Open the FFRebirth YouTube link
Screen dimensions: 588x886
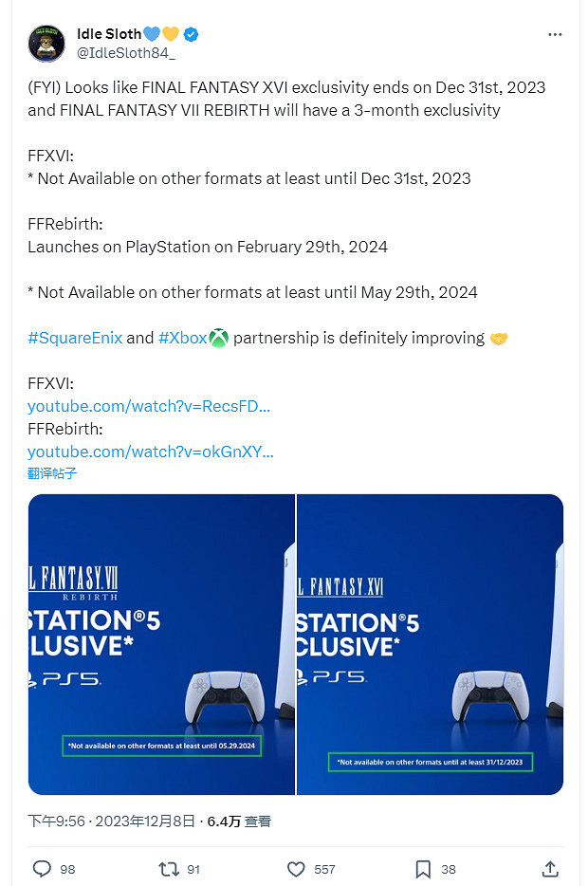151,452
